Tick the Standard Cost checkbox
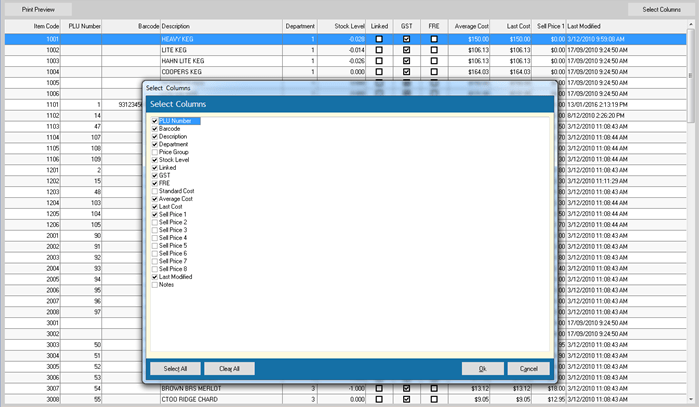Viewport: 699px width, 407px height. (154, 191)
